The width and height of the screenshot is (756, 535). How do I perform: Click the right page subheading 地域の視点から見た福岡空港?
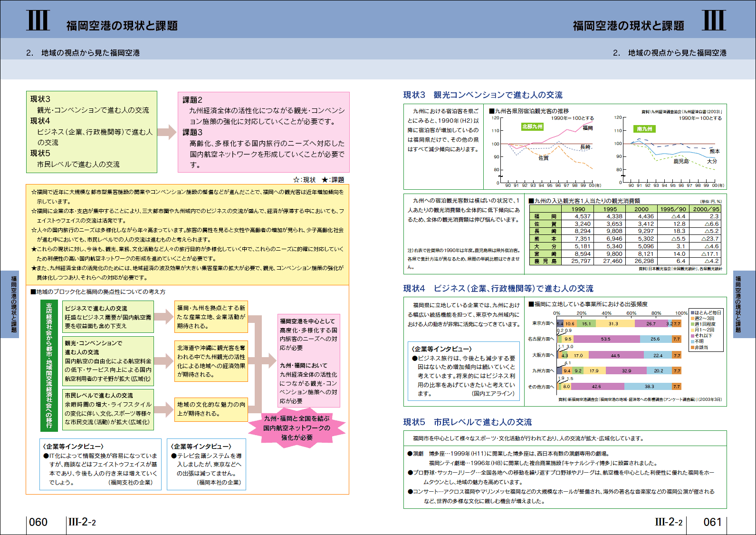coord(677,53)
